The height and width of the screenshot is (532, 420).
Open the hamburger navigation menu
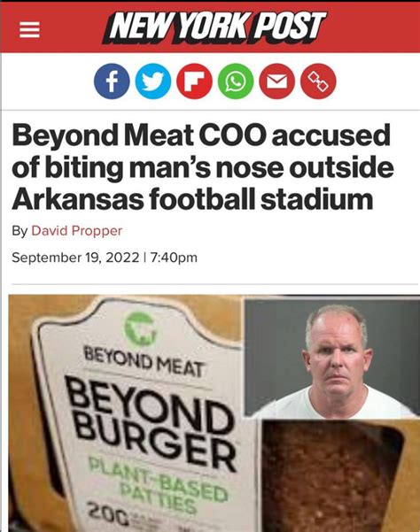point(29,30)
